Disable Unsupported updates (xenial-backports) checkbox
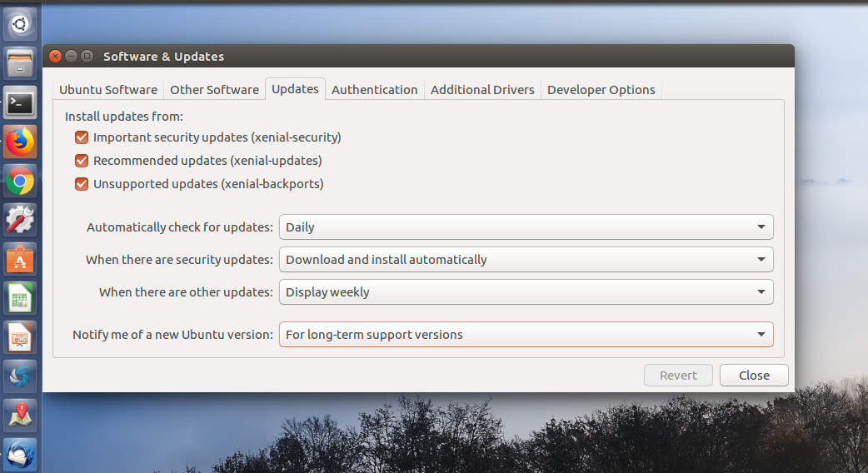Viewport: 868px width, 473px height. tap(82, 184)
